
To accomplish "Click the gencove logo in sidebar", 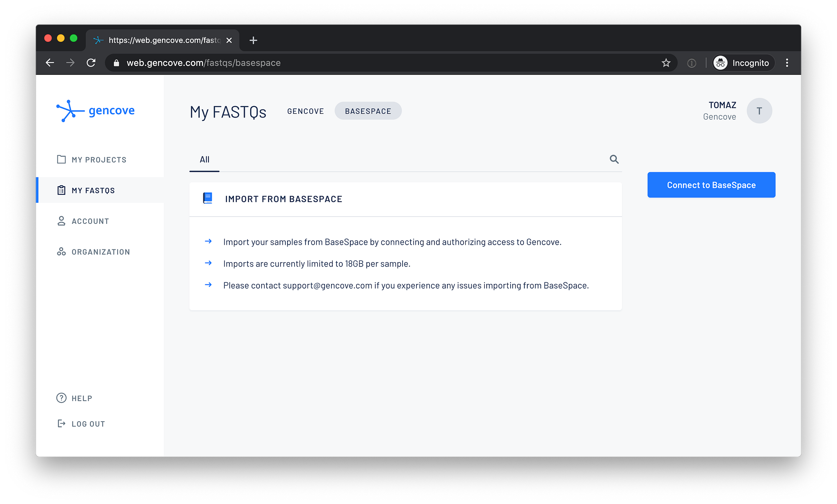I will coord(95,111).
